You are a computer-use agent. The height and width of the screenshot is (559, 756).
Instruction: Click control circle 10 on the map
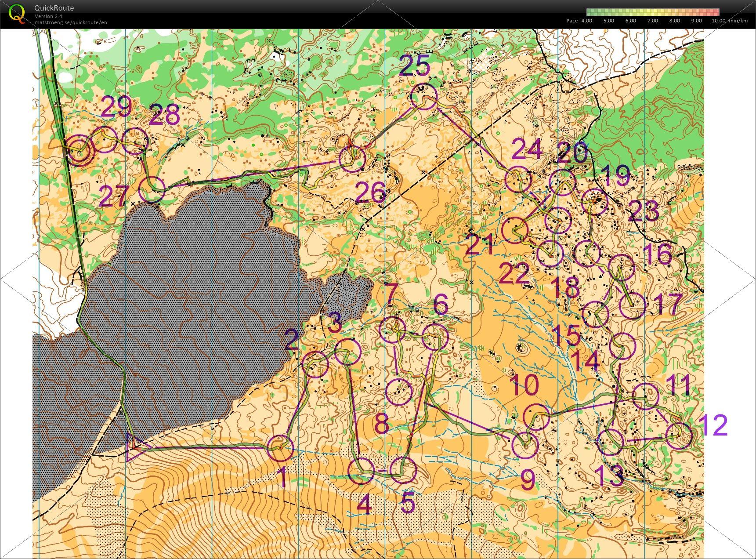(x=537, y=417)
